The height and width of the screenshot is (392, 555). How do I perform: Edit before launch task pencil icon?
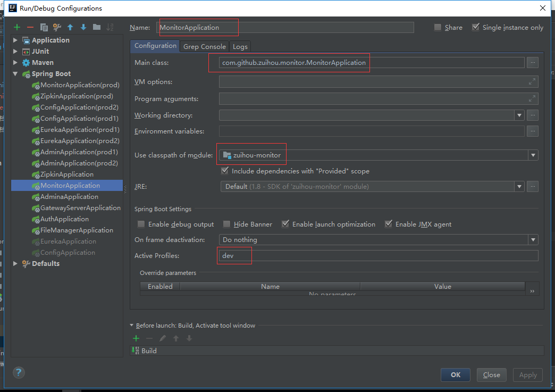[163, 338]
